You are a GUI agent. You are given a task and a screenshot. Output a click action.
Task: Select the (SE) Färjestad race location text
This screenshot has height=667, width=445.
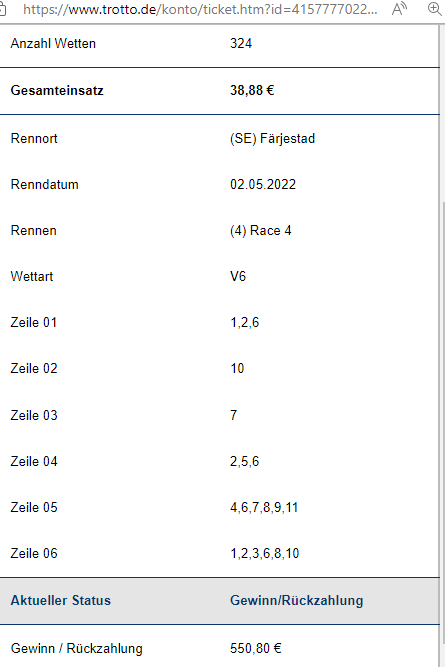pyautogui.click(x=272, y=139)
